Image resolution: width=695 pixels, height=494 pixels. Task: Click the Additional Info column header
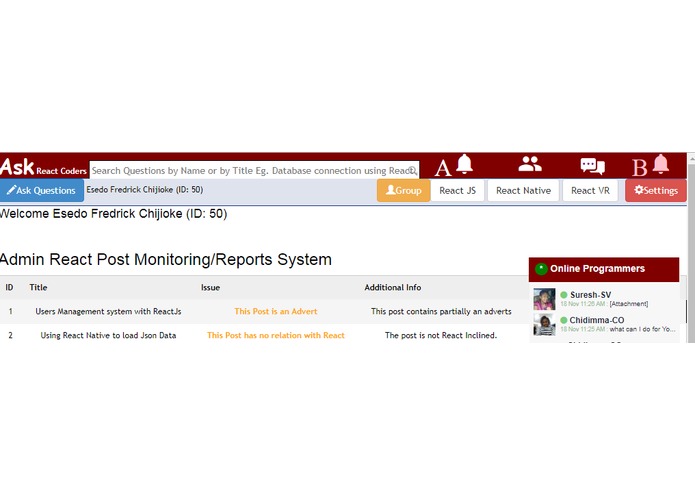pos(393,288)
